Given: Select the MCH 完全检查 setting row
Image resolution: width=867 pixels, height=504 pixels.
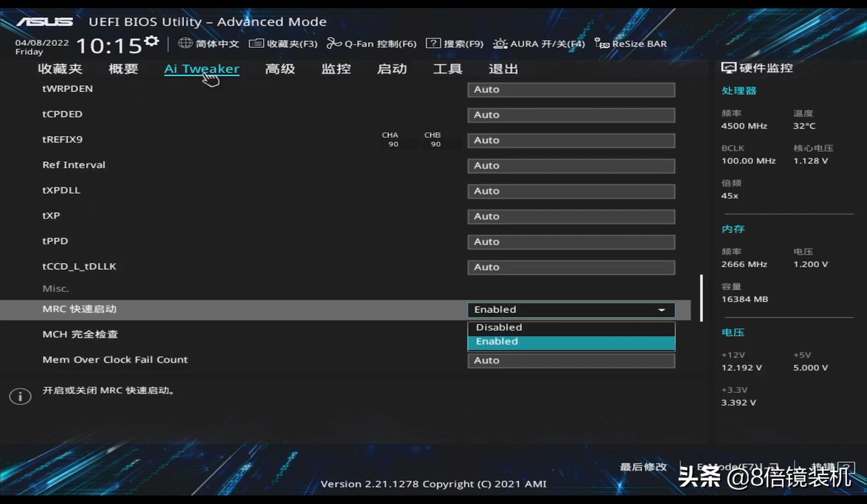Looking at the screenshot, I should click(80, 334).
